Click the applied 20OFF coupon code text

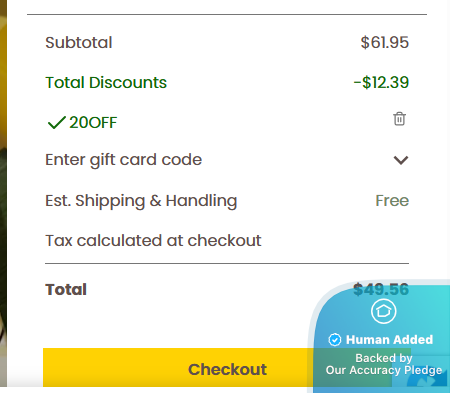click(x=93, y=123)
